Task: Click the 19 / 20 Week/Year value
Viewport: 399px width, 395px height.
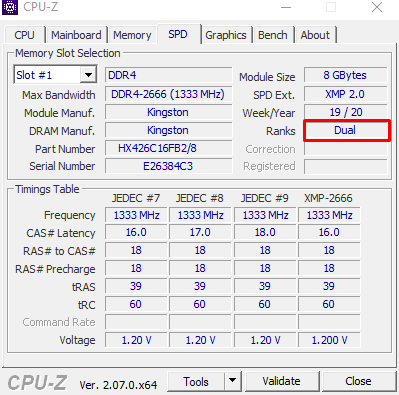Action: click(345, 112)
